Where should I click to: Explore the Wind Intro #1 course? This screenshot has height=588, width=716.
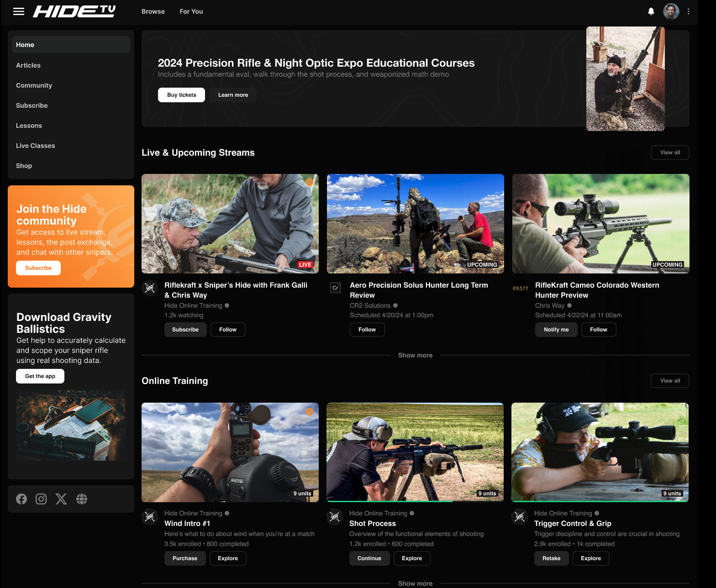pos(228,558)
